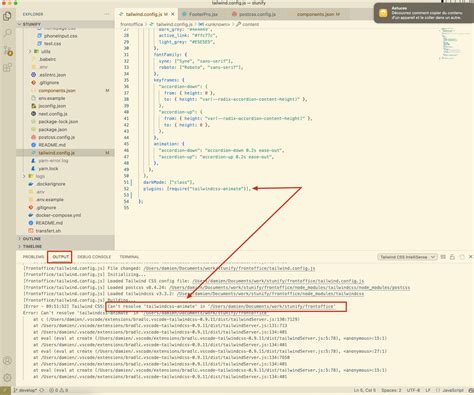This screenshot has height=395, width=474.
Task: Open yarn-error.log in the explorer
Action: tap(53, 160)
